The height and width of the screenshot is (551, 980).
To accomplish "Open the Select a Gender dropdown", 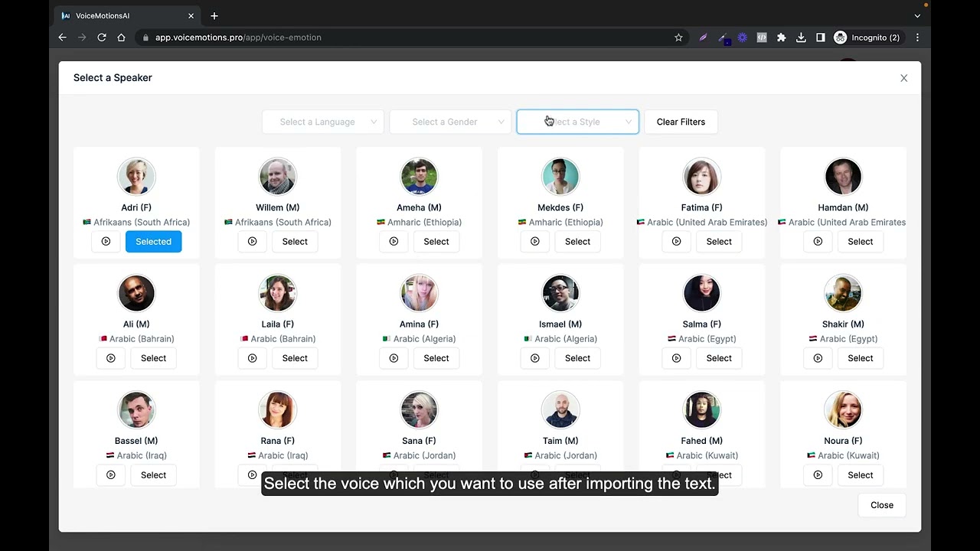I will click(x=450, y=122).
